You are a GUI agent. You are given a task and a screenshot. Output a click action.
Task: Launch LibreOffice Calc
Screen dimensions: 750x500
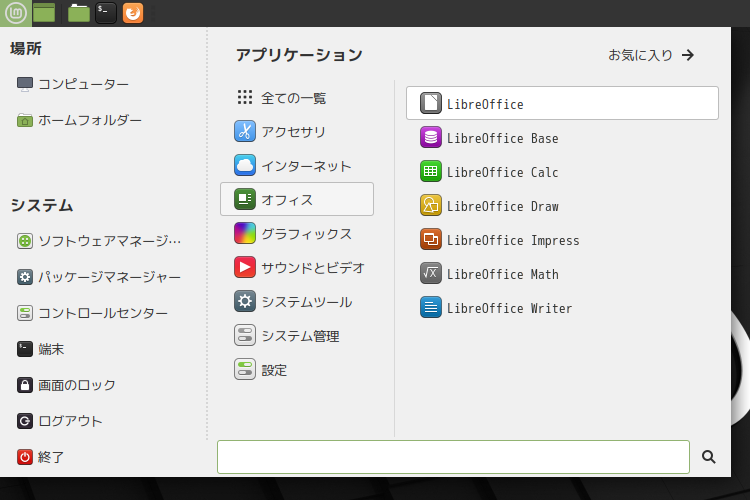[562, 172]
